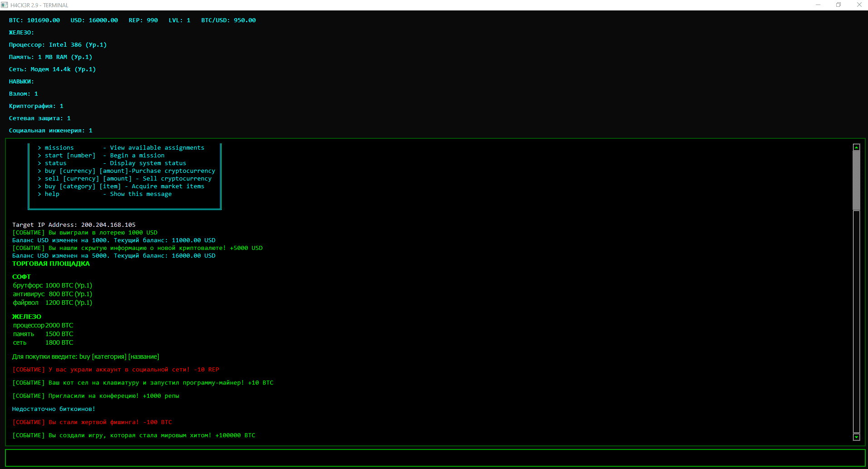Click the USD: 16000.00 balance value
Image resolution: width=868 pixels, height=469 pixels.
tap(94, 20)
